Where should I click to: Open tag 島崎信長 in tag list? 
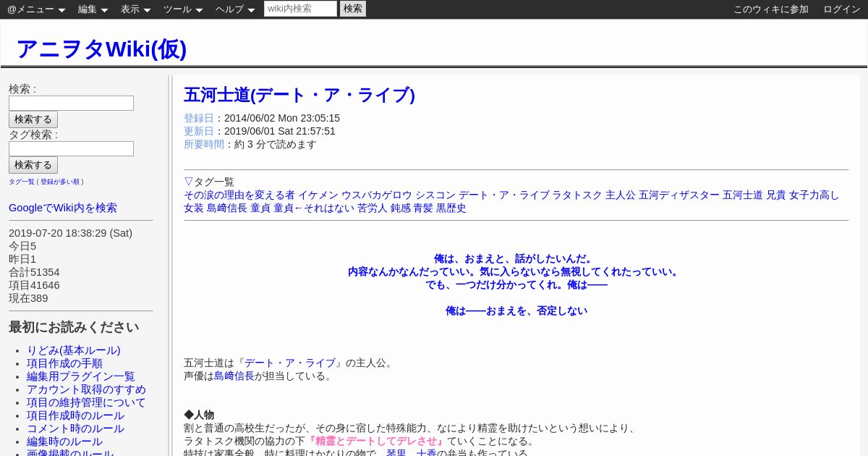[227, 208]
